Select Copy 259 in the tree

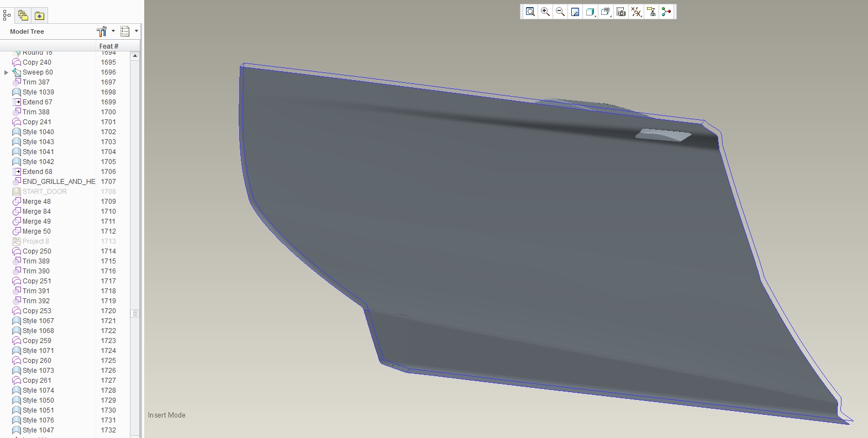tap(37, 341)
